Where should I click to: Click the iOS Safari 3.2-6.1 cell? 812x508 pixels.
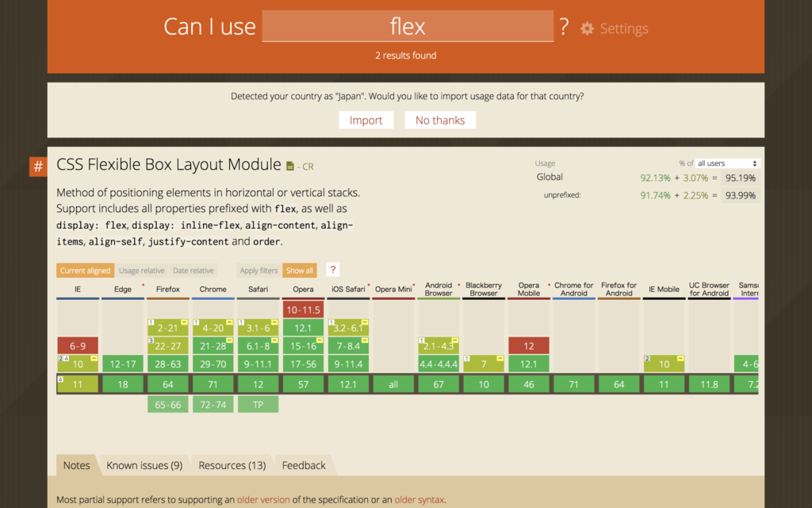coord(349,328)
